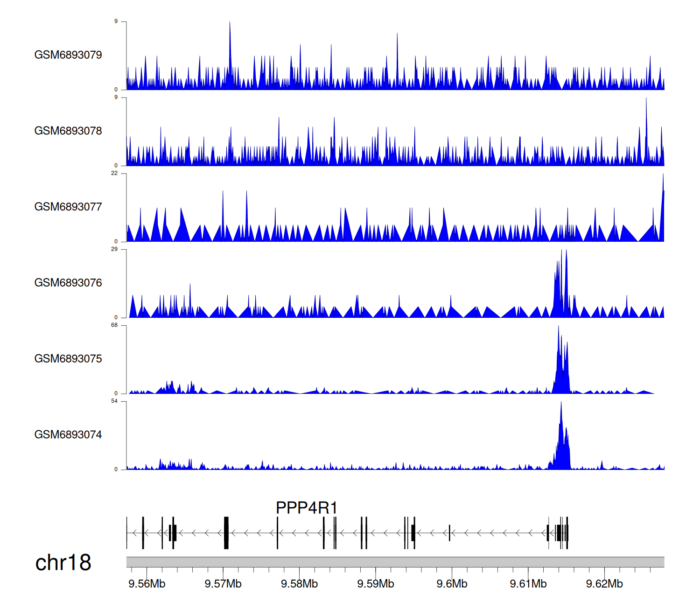The height and width of the screenshot is (616, 700).
Task: Click the 9.62Mb axis tick label
Action: pyautogui.click(x=604, y=584)
